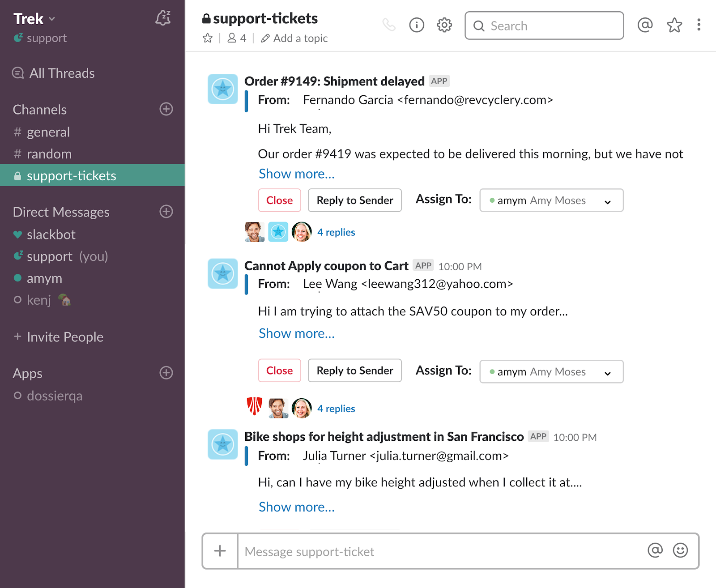Click app avatar for bike shops ticket
Viewport: 716px width, 588px height.
point(223,444)
